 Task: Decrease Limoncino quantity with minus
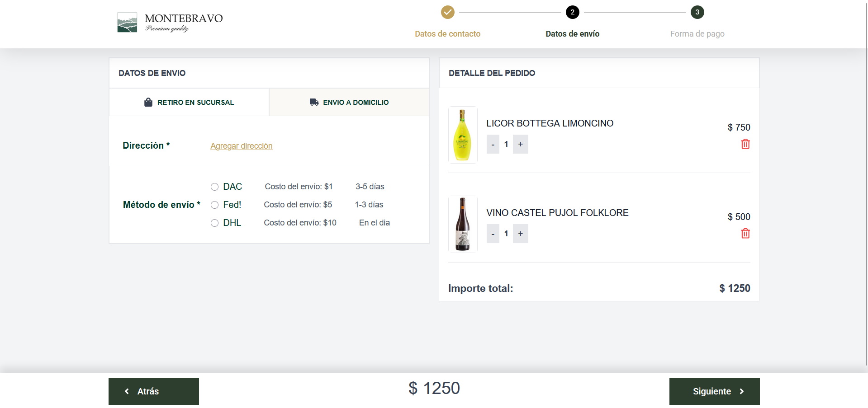493,144
